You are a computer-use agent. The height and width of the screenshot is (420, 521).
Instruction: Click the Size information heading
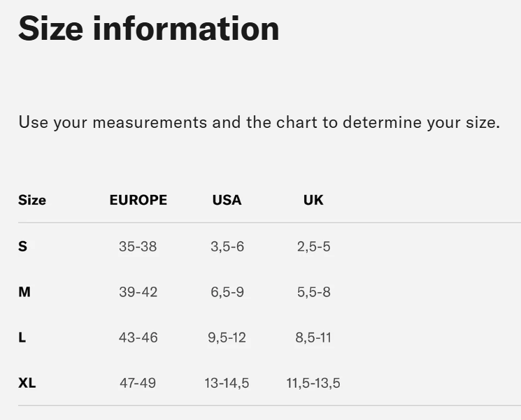tap(148, 29)
